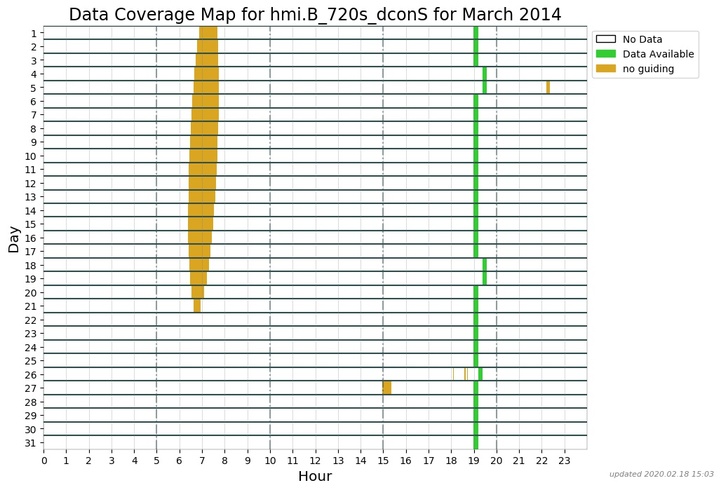Click the day 1 tick label
The image size is (721, 490).
point(33,33)
